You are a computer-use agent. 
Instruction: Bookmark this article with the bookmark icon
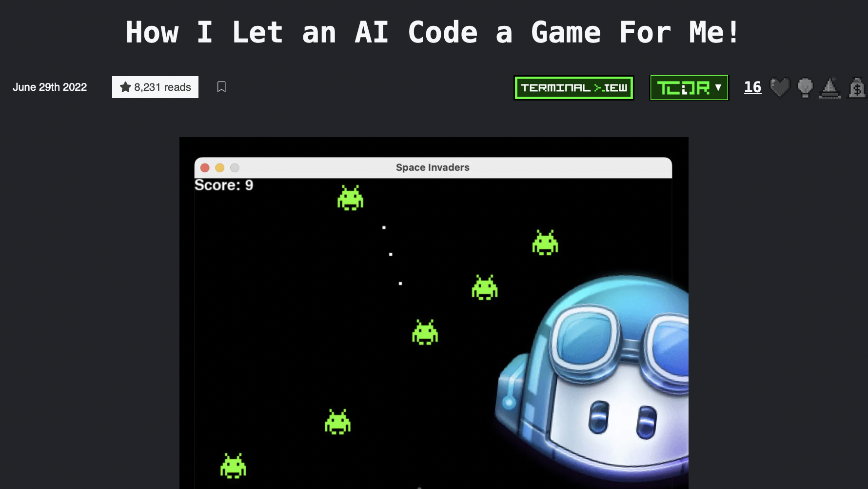[221, 87]
